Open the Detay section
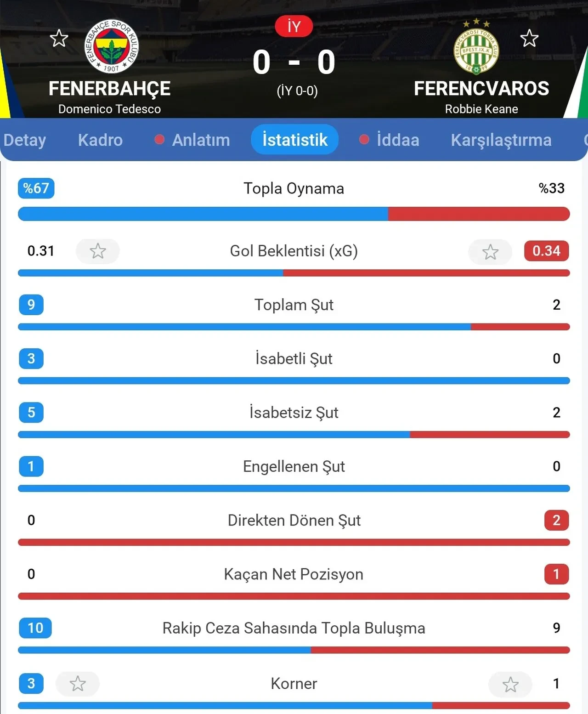Screen dimensions: 588x714 tap(24, 140)
